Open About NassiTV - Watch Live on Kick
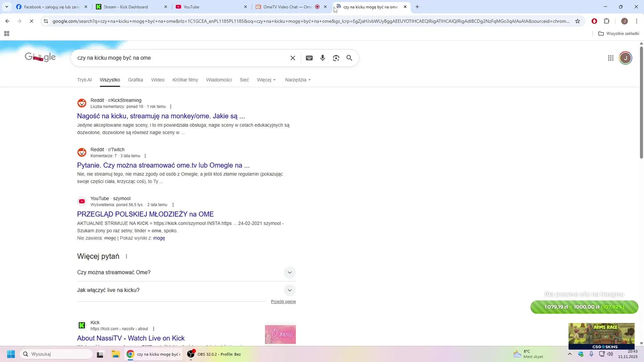 [x=131, y=338]
